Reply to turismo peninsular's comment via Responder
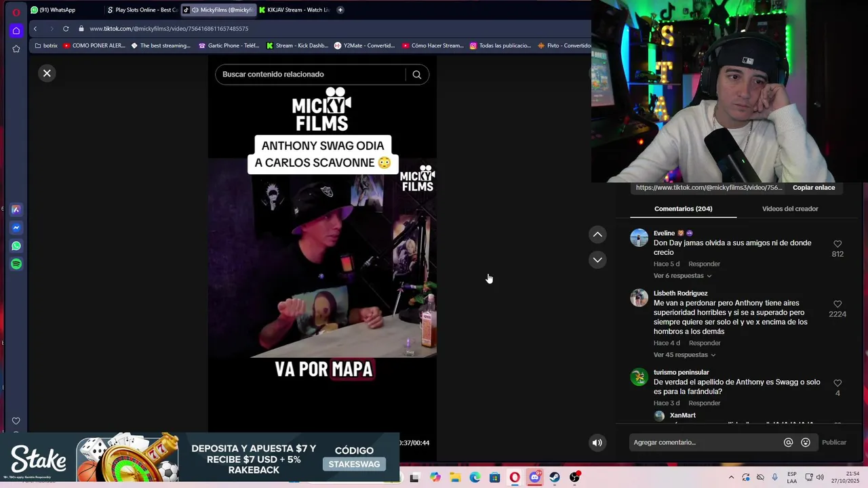868x488 pixels. (704, 403)
